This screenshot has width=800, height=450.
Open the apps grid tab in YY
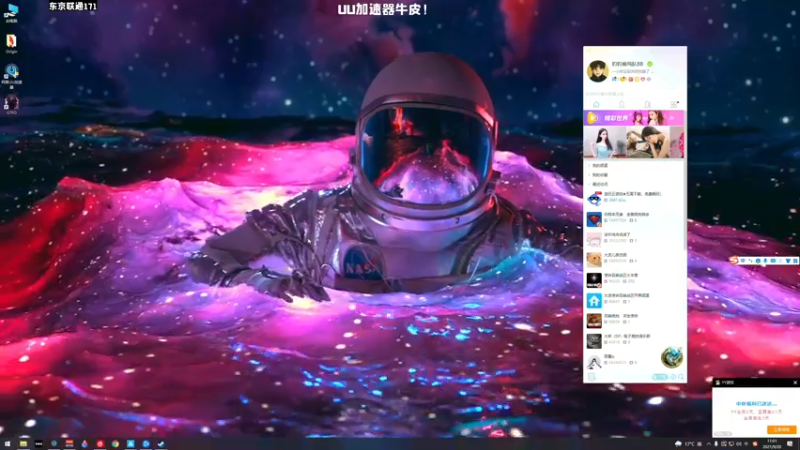(x=674, y=105)
